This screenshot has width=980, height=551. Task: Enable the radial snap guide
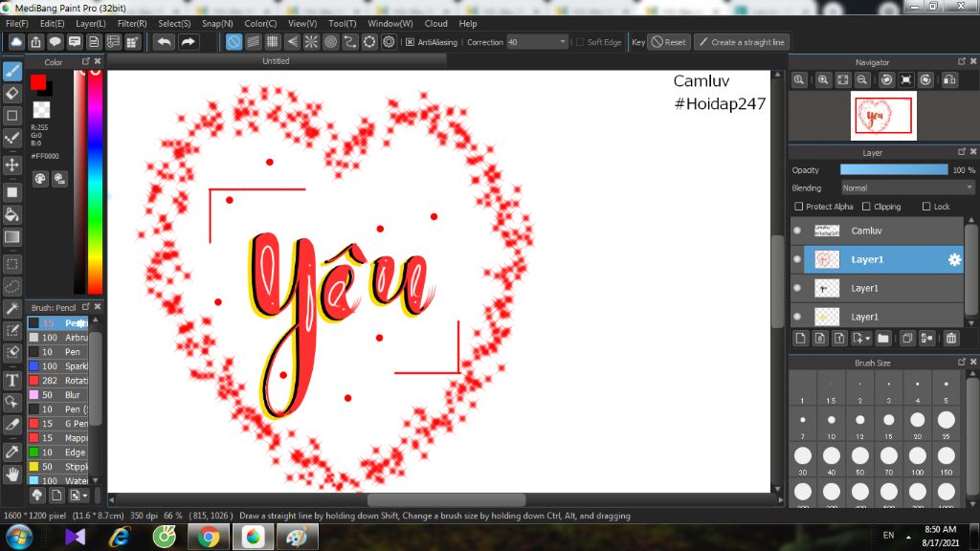(x=311, y=42)
